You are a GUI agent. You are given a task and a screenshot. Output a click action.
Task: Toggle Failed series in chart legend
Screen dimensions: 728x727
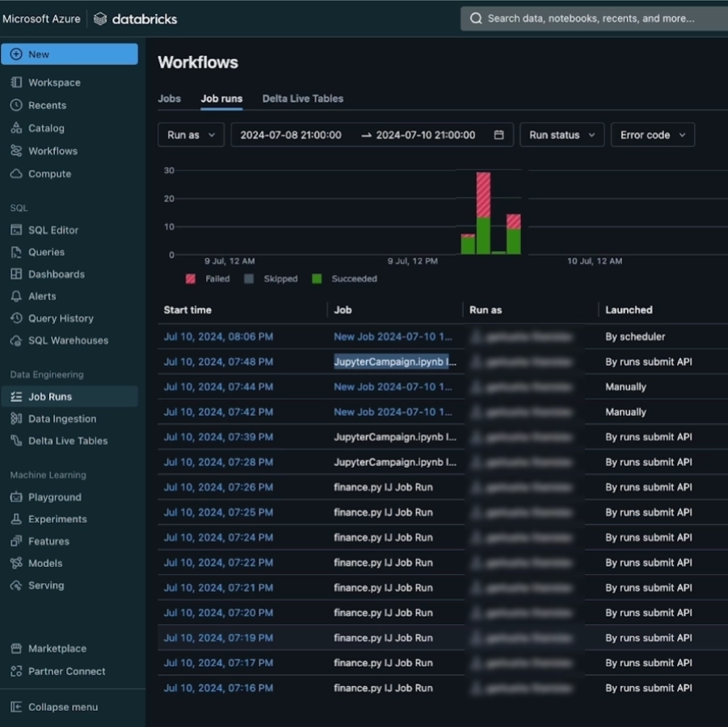coord(208,279)
